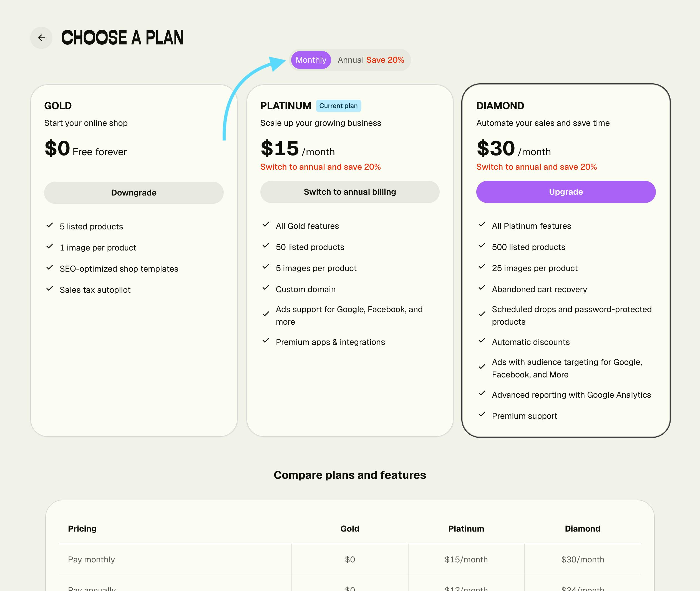
Task: Click checkmark beside Abandoned cart recovery
Action: tap(482, 288)
